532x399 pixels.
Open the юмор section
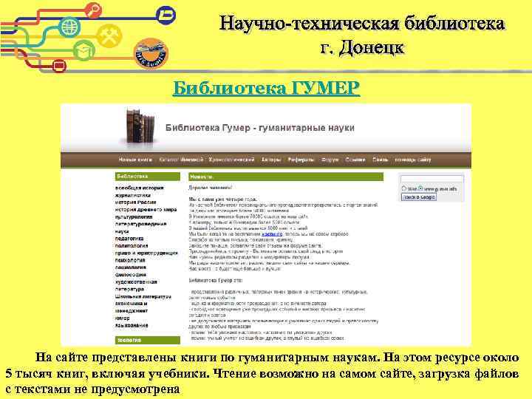click(122, 318)
